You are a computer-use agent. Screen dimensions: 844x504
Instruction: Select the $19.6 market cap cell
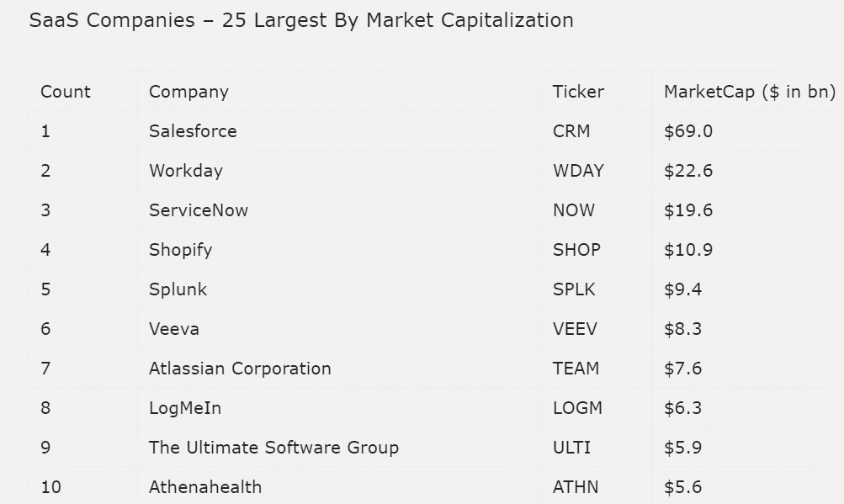coord(688,210)
